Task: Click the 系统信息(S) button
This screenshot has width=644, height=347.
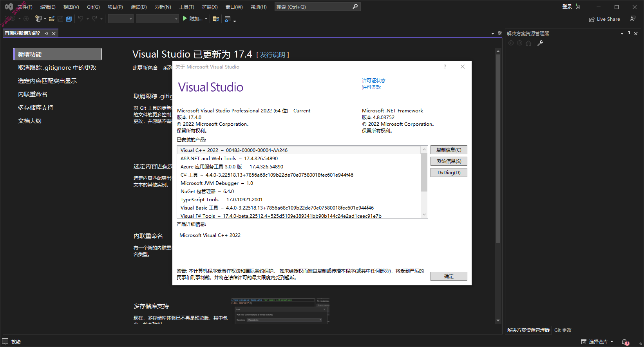Action: 449,161
